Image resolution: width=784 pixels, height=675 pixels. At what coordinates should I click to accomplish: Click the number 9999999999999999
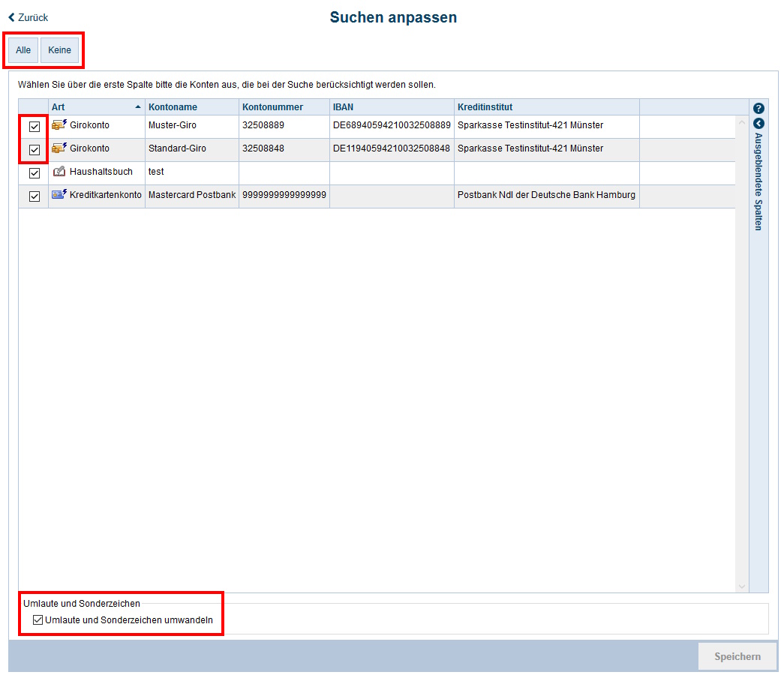284,195
